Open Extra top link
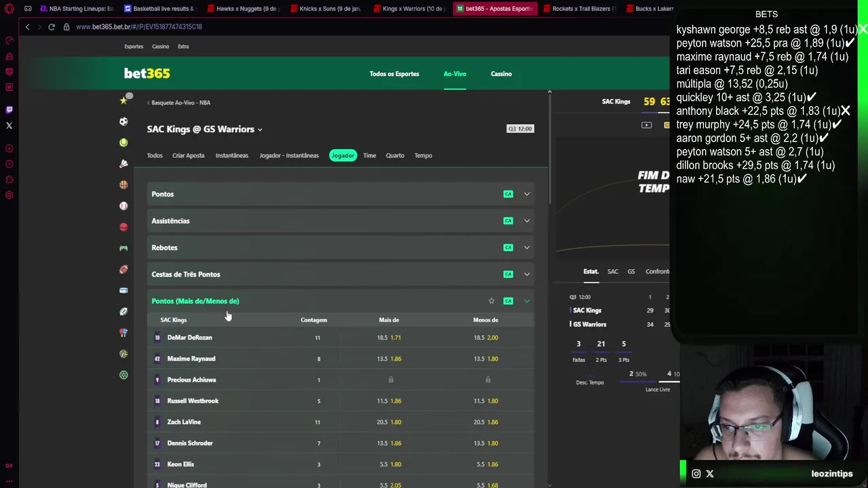Viewport: 868px width, 488px height. coord(183,46)
